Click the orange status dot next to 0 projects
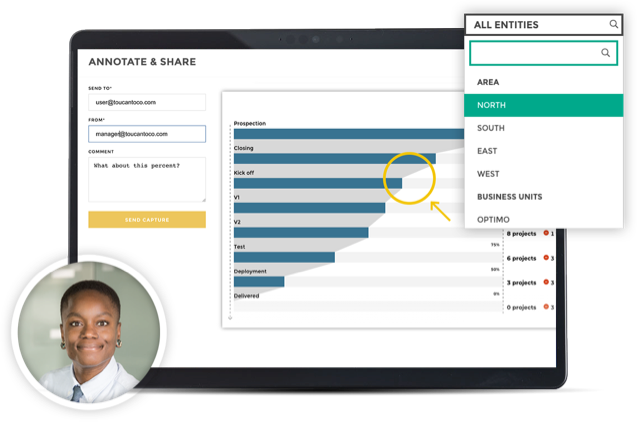The width and height of the screenshot is (637, 422). point(546,307)
